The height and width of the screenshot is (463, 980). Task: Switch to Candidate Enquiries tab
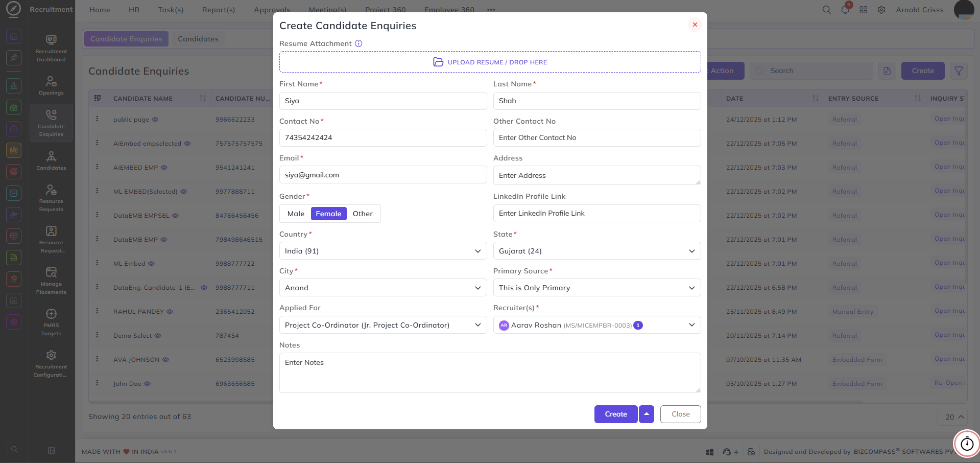coord(126,39)
